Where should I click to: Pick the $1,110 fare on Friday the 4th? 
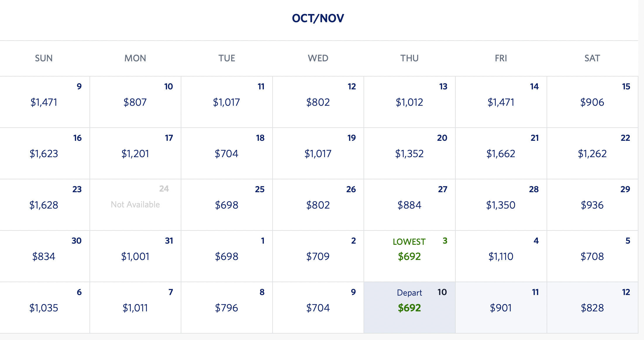[501, 256]
